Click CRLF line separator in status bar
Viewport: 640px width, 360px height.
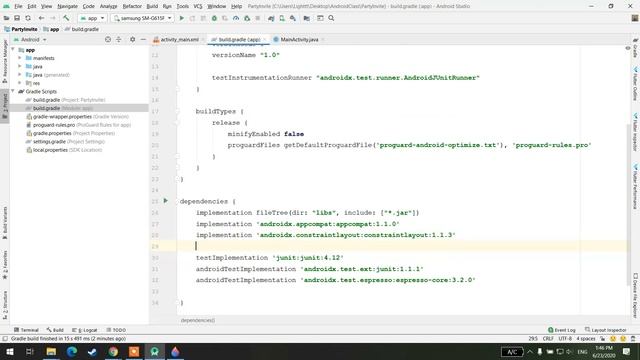[x=548, y=338]
